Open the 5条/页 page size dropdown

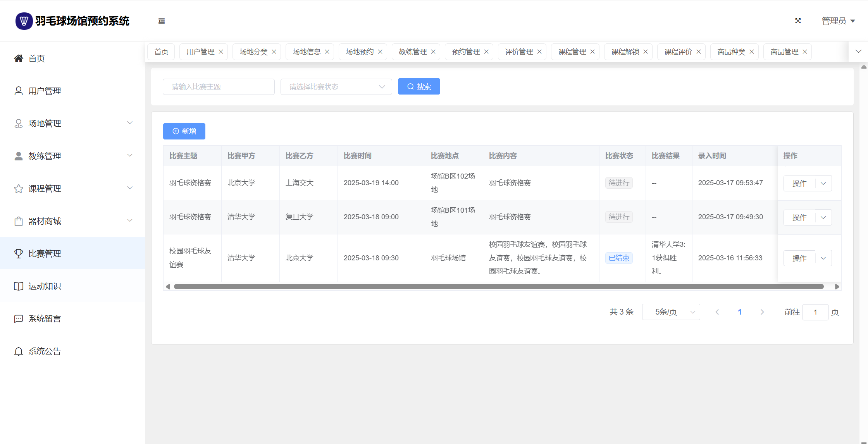pyautogui.click(x=671, y=312)
